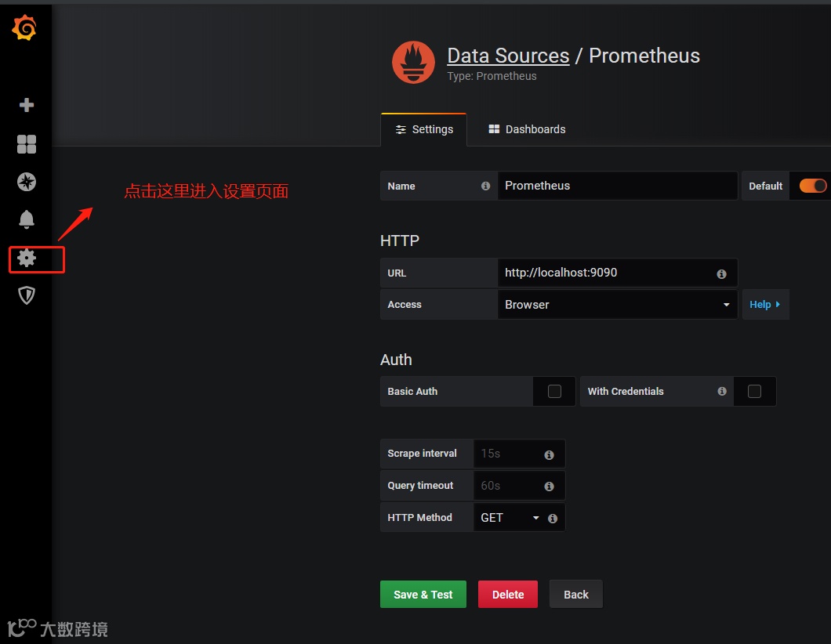Expand the Access Help section
This screenshot has height=644, width=831.
[765, 305]
